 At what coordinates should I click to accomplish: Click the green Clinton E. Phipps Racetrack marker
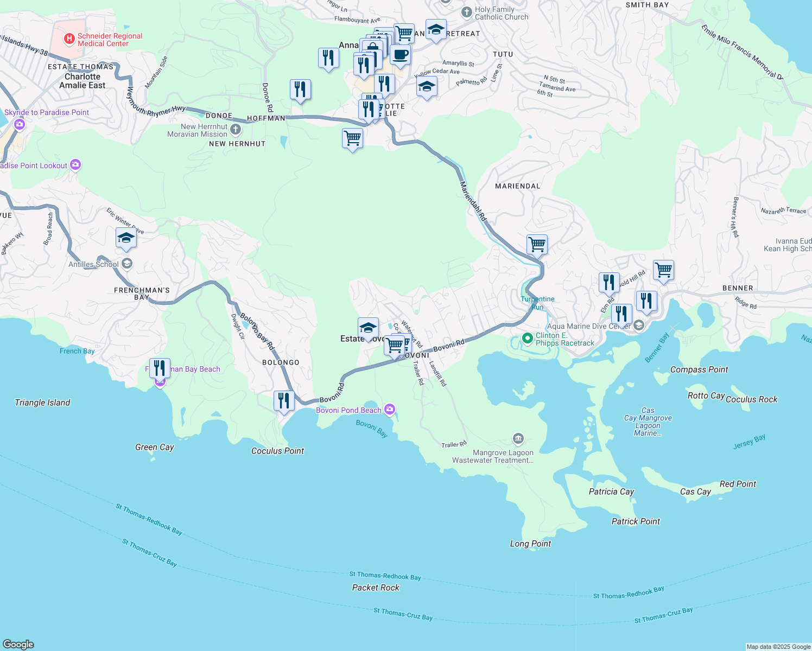(x=527, y=337)
